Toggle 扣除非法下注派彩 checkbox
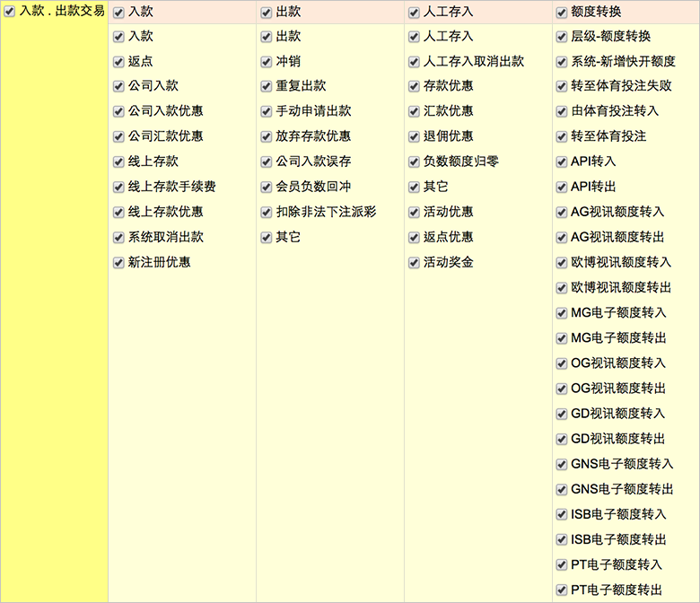This screenshot has height=603, width=700. click(267, 212)
